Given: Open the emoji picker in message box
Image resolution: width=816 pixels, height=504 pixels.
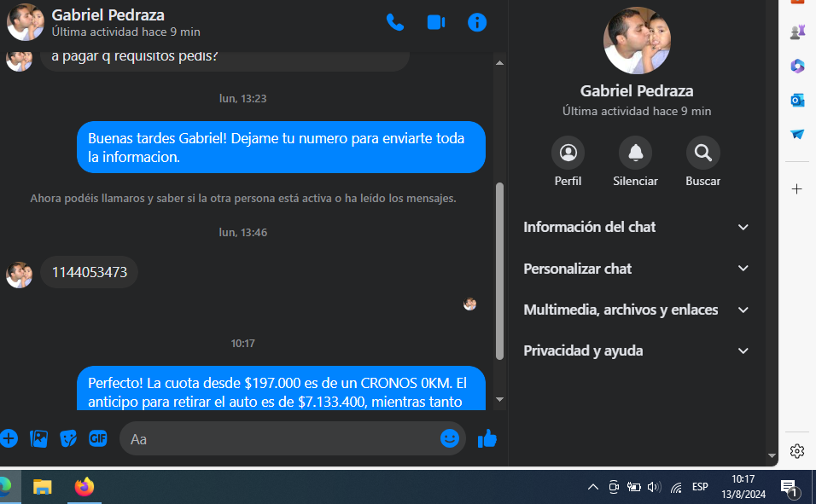Looking at the screenshot, I should point(450,438).
